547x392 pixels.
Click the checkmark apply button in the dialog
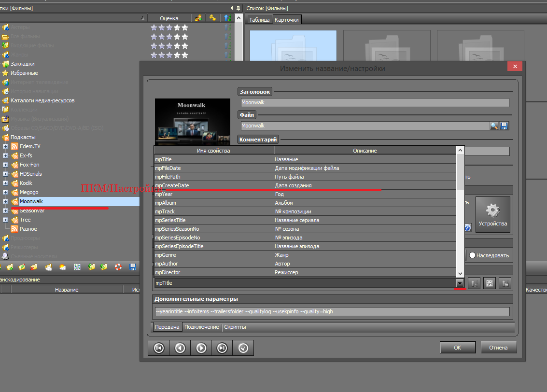point(243,348)
